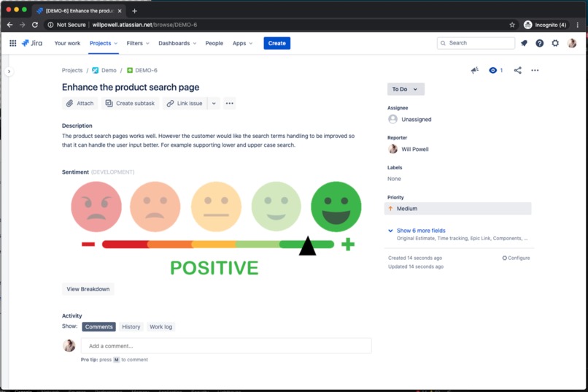Open the more actions ellipsis beside Link issue
The height and width of the screenshot is (392, 588).
[x=230, y=103]
